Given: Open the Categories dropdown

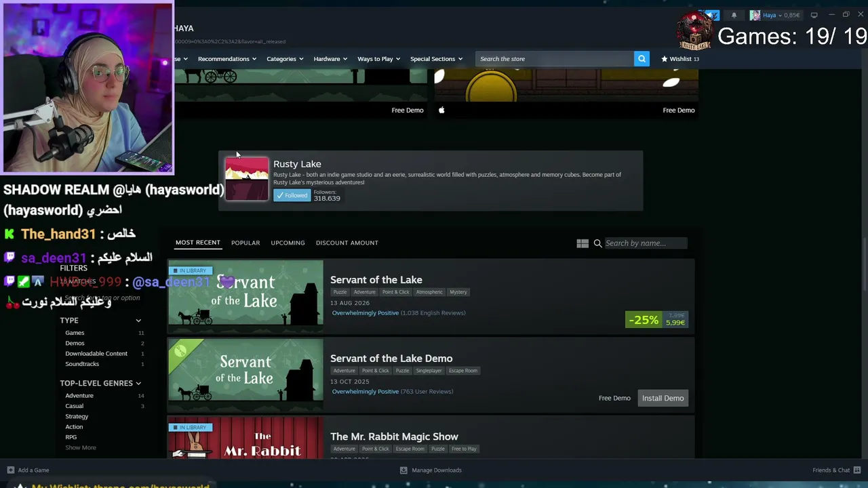Looking at the screenshot, I should pyautogui.click(x=285, y=59).
